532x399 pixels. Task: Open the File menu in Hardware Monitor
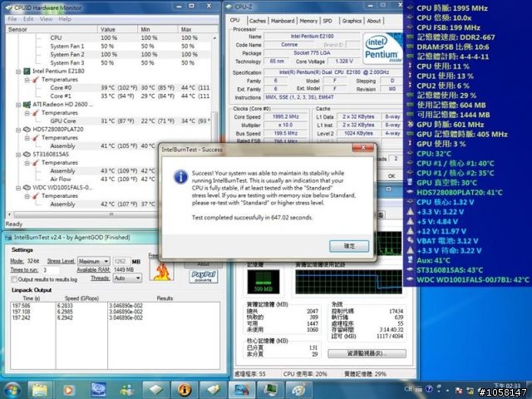(x=12, y=19)
